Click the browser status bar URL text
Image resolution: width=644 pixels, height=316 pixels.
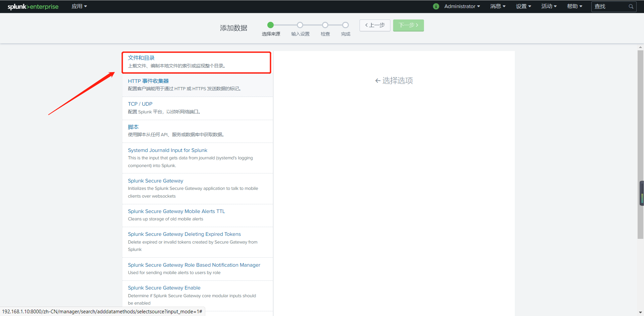tap(102, 312)
